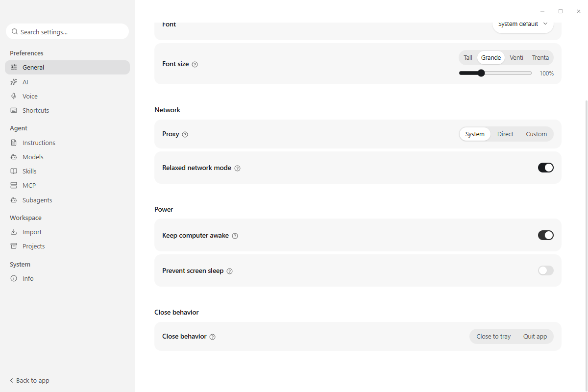Click the Instructions document icon
Viewport: 588px width, 392px height.
(14, 143)
